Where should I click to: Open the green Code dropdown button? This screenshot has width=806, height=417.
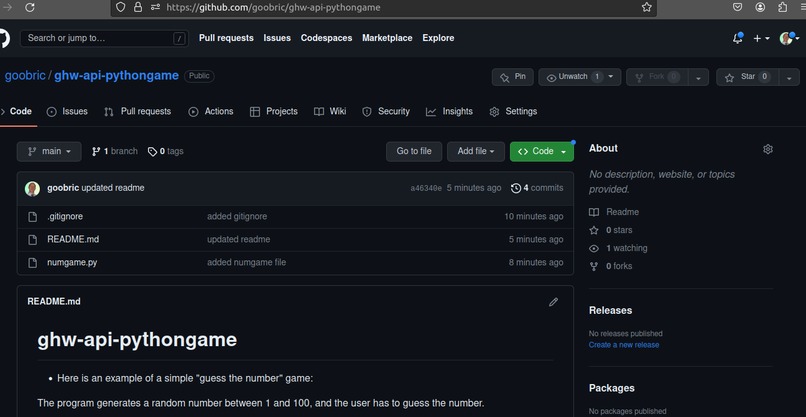coord(542,152)
